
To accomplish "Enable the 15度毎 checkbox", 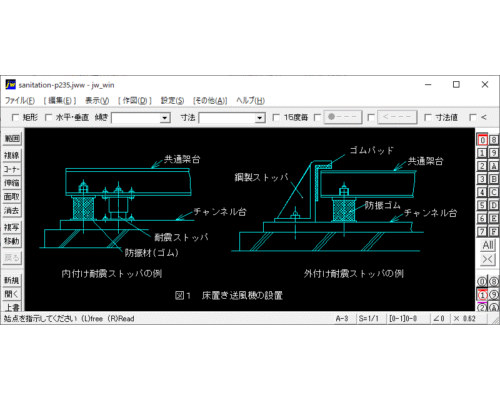I will pyautogui.click(x=276, y=117).
